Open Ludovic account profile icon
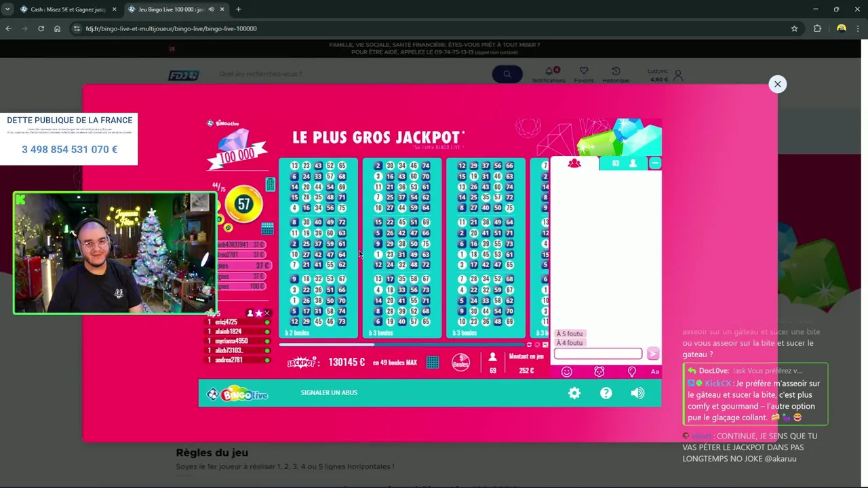 (x=677, y=75)
